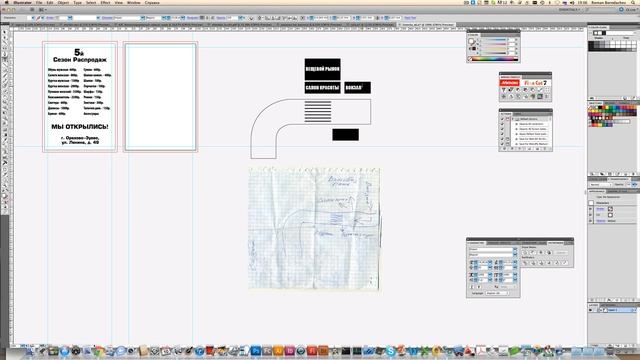Hide Layer 1 in the Layers panel
Viewport: 640px width, 360px height.
591,310
